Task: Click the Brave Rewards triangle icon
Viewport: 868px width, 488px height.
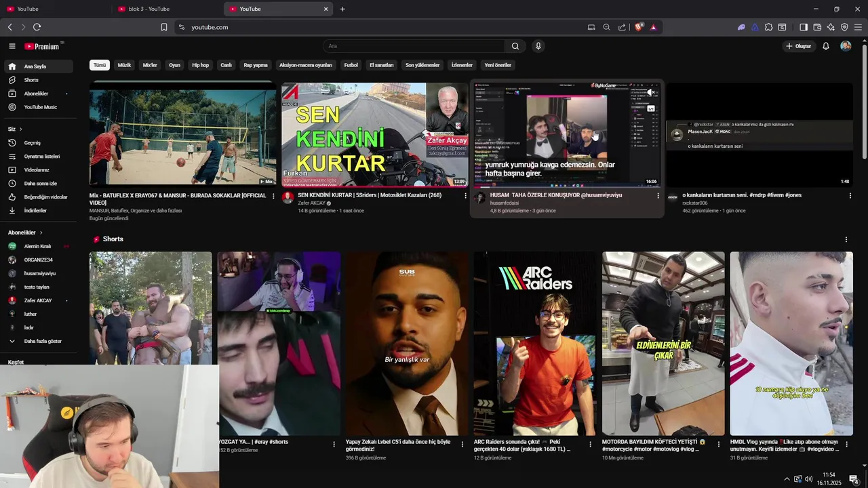Action: click(653, 27)
